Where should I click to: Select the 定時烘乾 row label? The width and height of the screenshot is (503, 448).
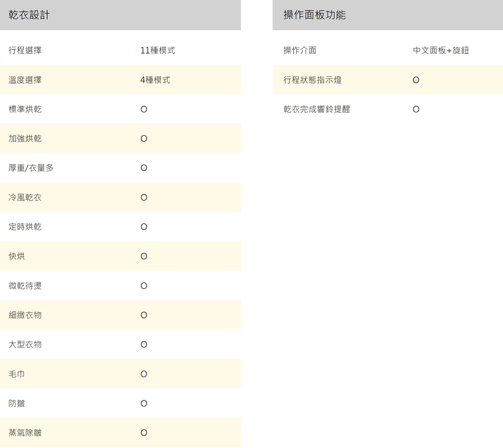(x=25, y=227)
